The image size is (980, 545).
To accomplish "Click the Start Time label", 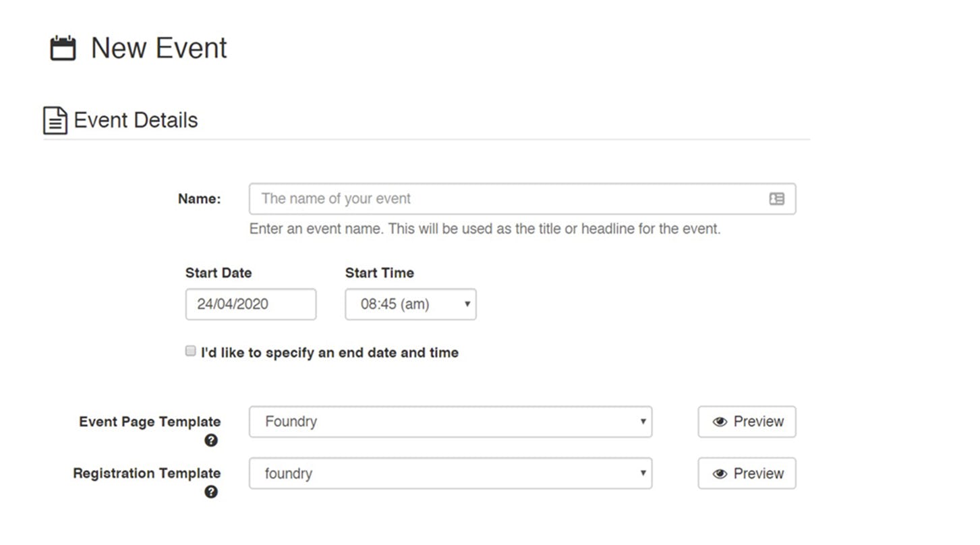I will tap(379, 273).
